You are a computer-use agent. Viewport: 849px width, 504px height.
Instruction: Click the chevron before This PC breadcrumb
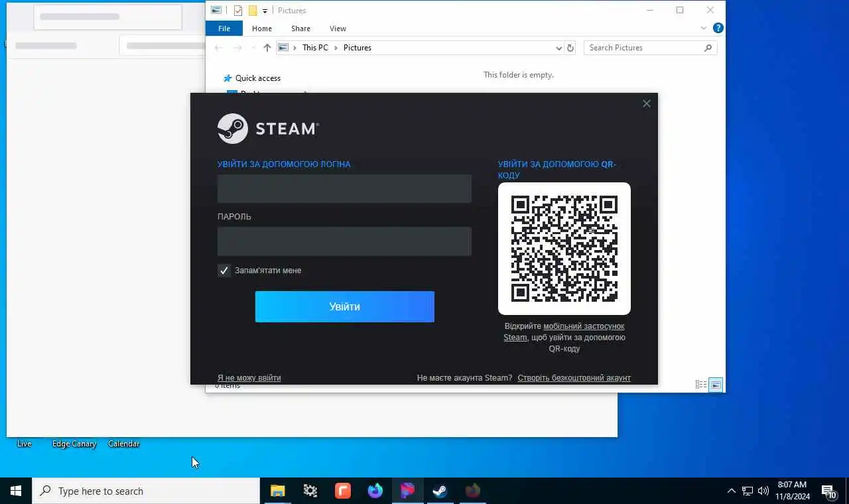click(294, 48)
